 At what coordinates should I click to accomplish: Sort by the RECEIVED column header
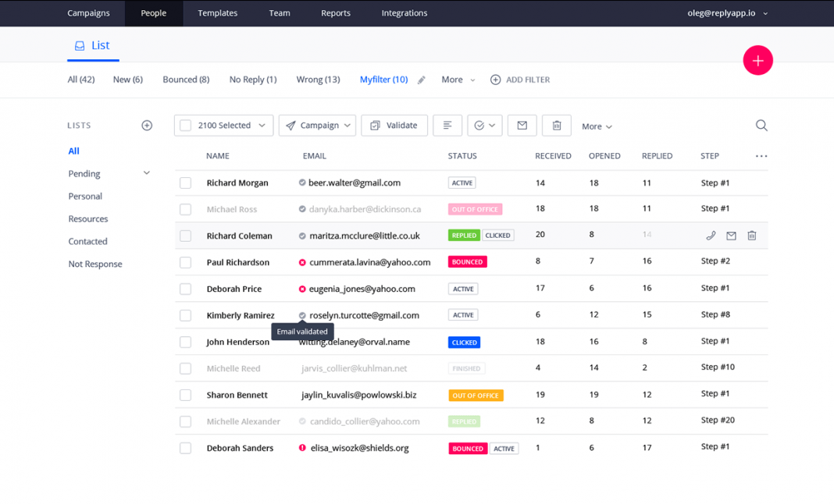point(553,156)
